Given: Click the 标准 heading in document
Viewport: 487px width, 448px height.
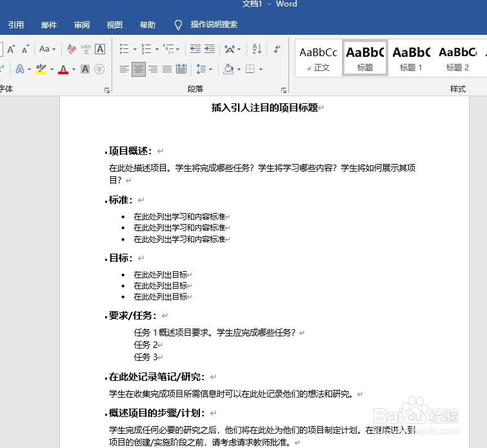Looking at the screenshot, I should click(x=121, y=200).
